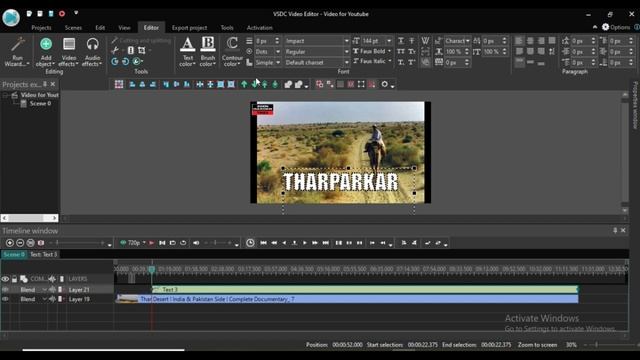Screen dimensions: 640x360
Task: Select the crop tool icon
Action: pyautogui.click(x=142, y=51)
